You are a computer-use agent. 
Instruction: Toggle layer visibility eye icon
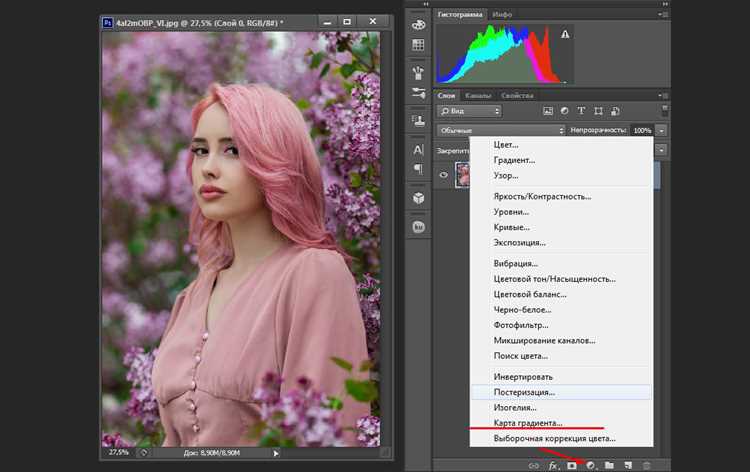click(443, 175)
